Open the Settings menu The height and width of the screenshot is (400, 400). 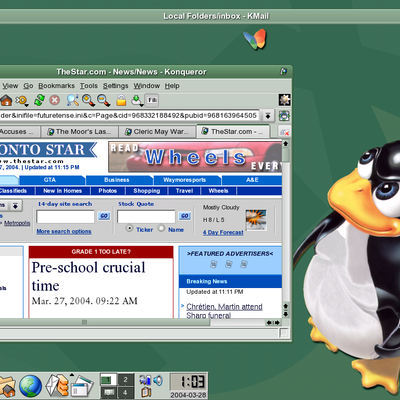point(115,86)
